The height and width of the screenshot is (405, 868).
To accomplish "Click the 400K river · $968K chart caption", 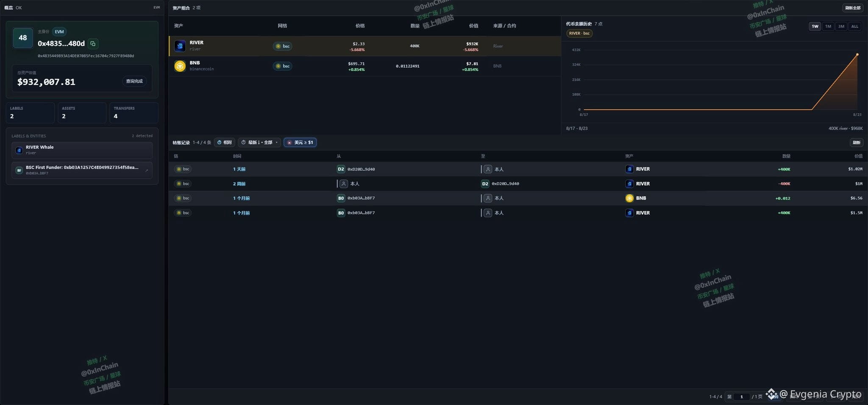I will click(x=846, y=128).
